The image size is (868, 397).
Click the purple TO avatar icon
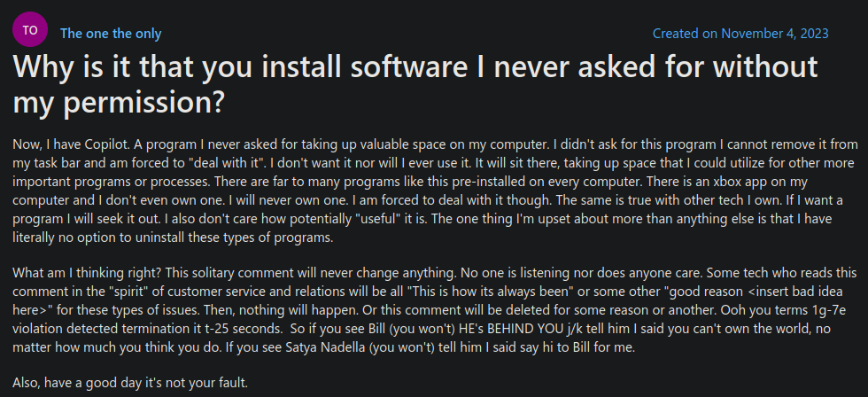(x=30, y=30)
